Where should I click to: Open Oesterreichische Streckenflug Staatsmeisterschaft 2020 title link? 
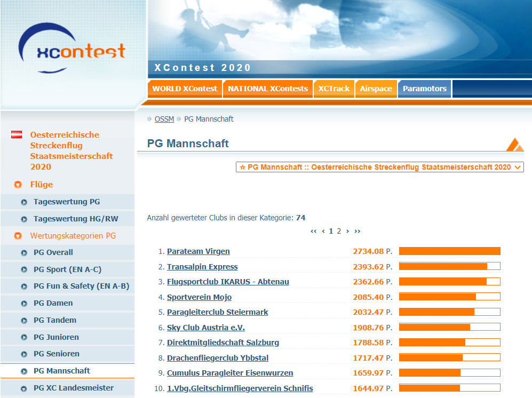point(72,150)
